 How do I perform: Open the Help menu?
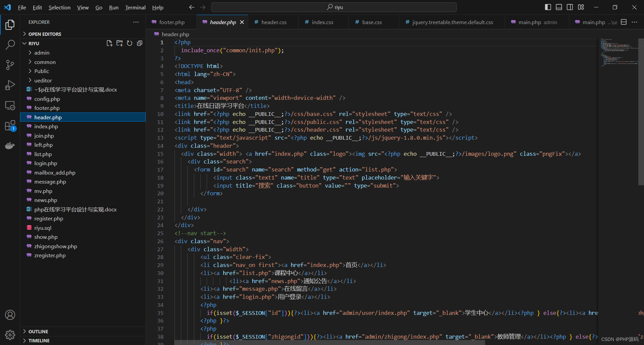[158, 7]
